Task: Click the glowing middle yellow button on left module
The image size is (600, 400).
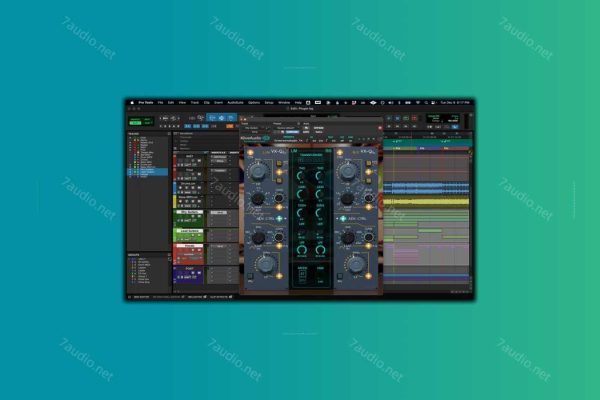Action: pos(279,172)
